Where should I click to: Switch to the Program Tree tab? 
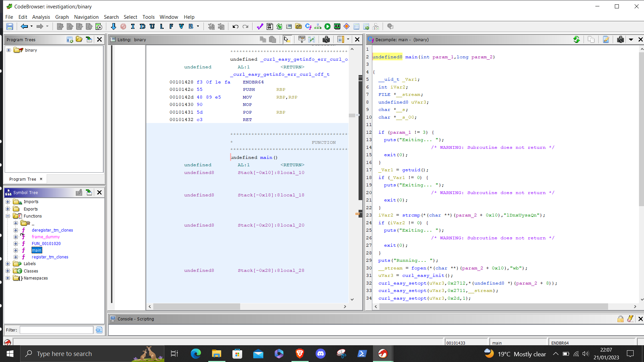coord(22,179)
